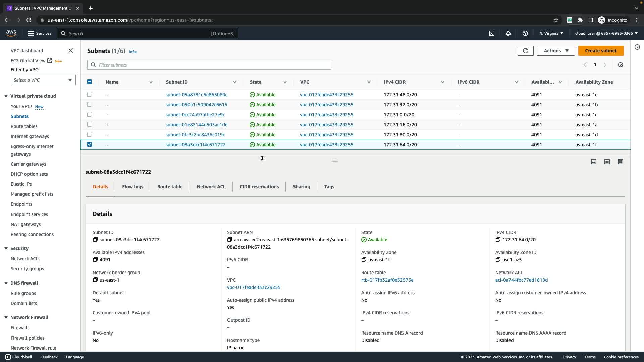Open the Network ACL tab

[x=211, y=187]
